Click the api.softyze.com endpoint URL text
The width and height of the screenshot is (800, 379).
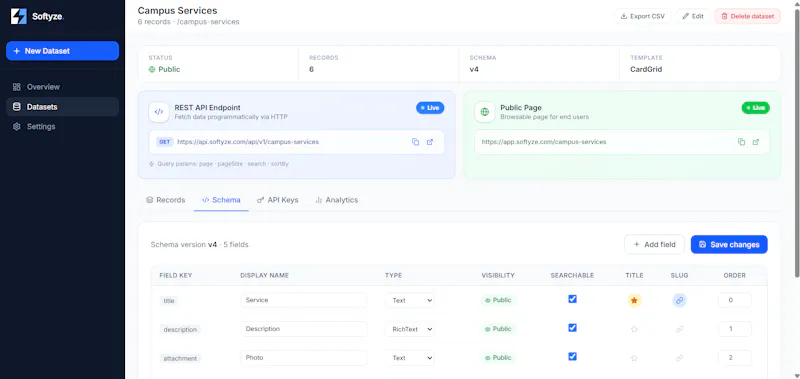pyautogui.click(x=248, y=142)
